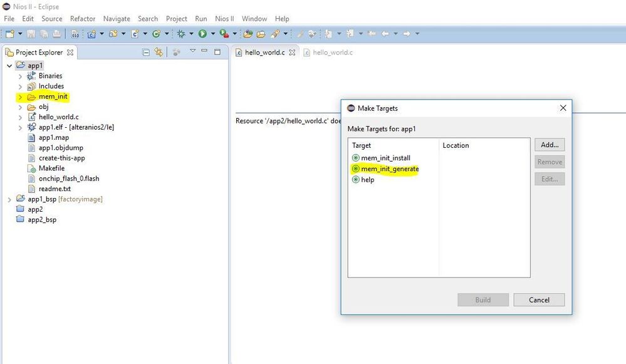626x364 pixels.
Task: Click the Add... button in Make Targets
Action: tap(550, 145)
